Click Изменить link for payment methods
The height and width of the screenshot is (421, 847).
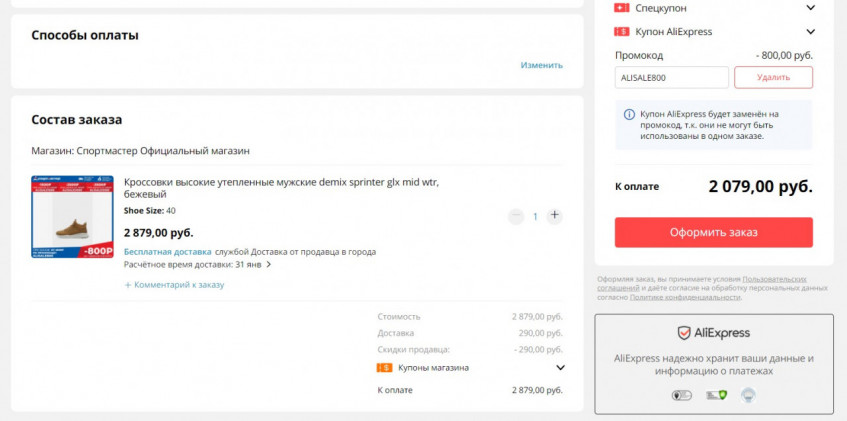pyautogui.click(x=541, y=65)
